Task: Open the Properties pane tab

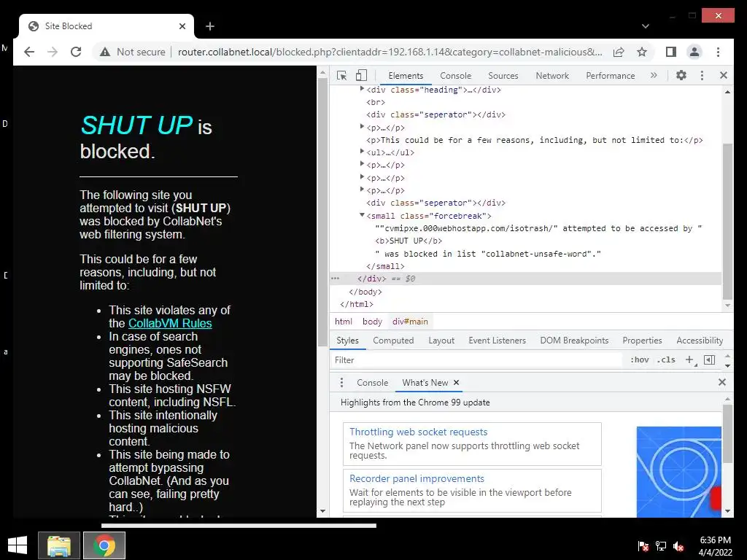Action: (642, 341)
